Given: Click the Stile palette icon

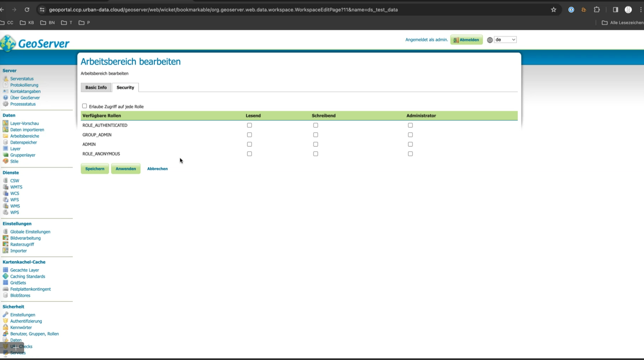Looking at the screenshot, I should click(5, 161).
